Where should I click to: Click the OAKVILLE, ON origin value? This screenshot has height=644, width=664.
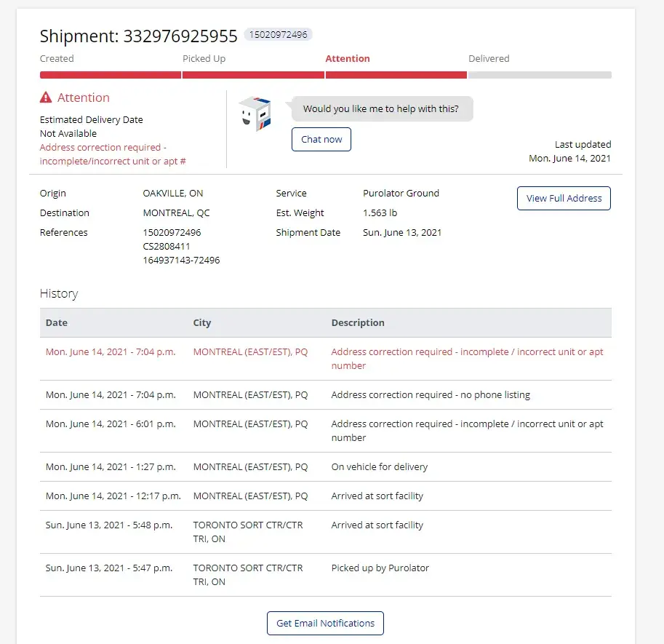(x=173, y=194)
